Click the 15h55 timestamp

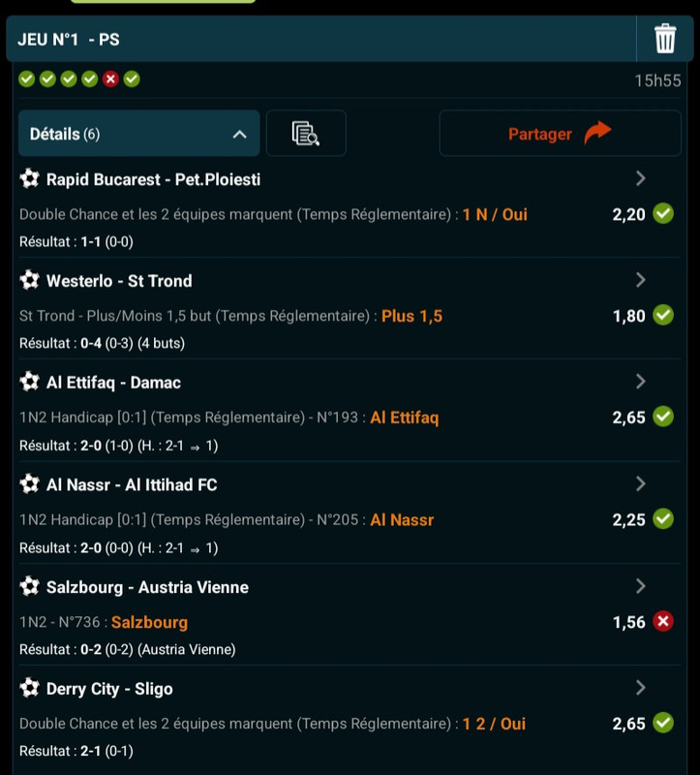(x=657, y=80)
